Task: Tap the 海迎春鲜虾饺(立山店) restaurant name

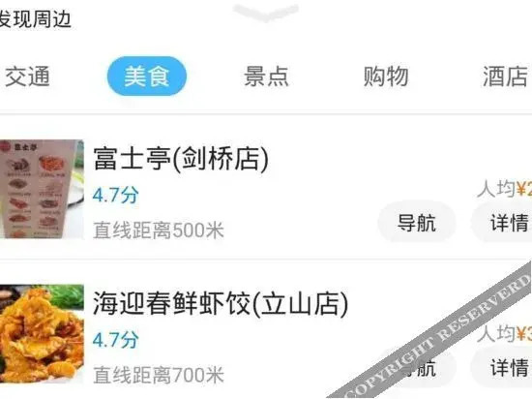Action: click(x=221, y=303)
